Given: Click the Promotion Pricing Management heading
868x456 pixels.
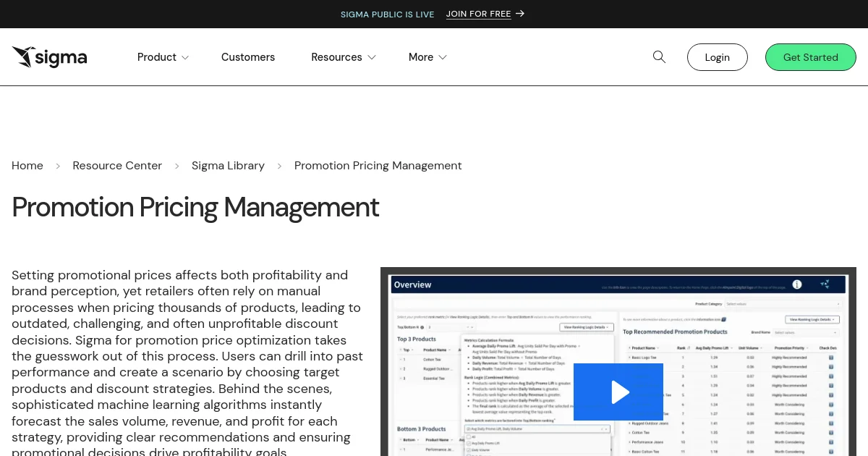Looking at the screenshot, I should point(195,208).
